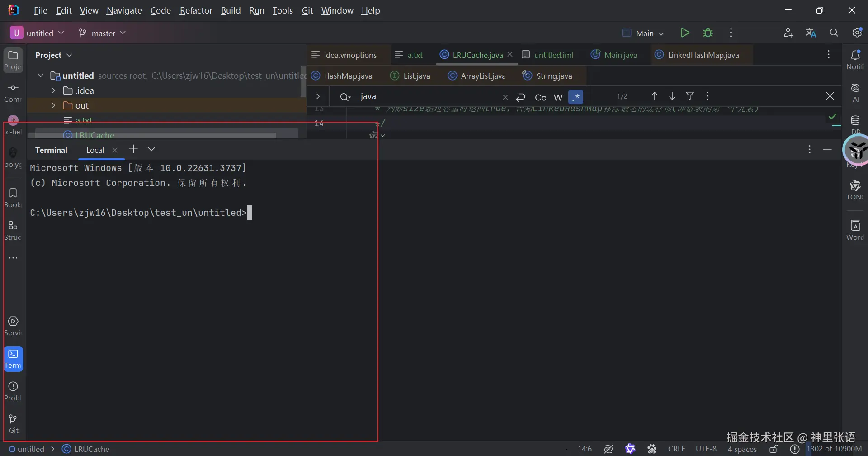Collapse the untitled root folder

[x=41, y=76]
